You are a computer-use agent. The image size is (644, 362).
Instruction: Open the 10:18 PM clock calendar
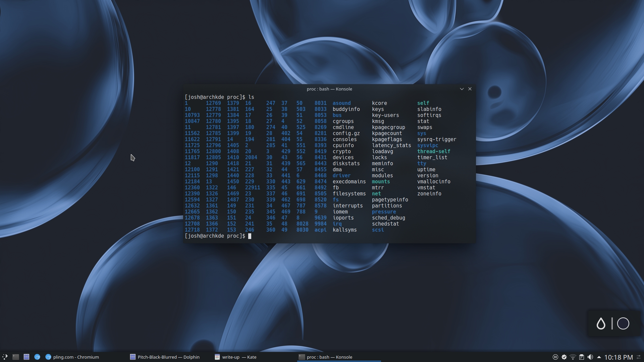click(x=619, y=357)
